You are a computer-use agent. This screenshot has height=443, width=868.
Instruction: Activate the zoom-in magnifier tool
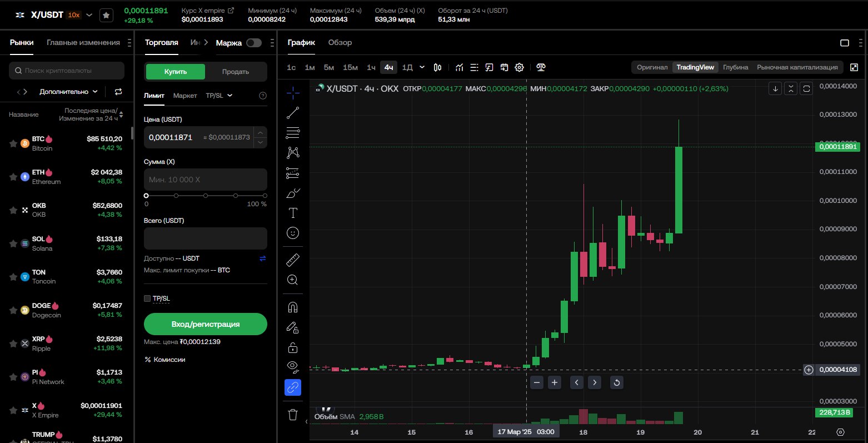[x=293, y=280]
